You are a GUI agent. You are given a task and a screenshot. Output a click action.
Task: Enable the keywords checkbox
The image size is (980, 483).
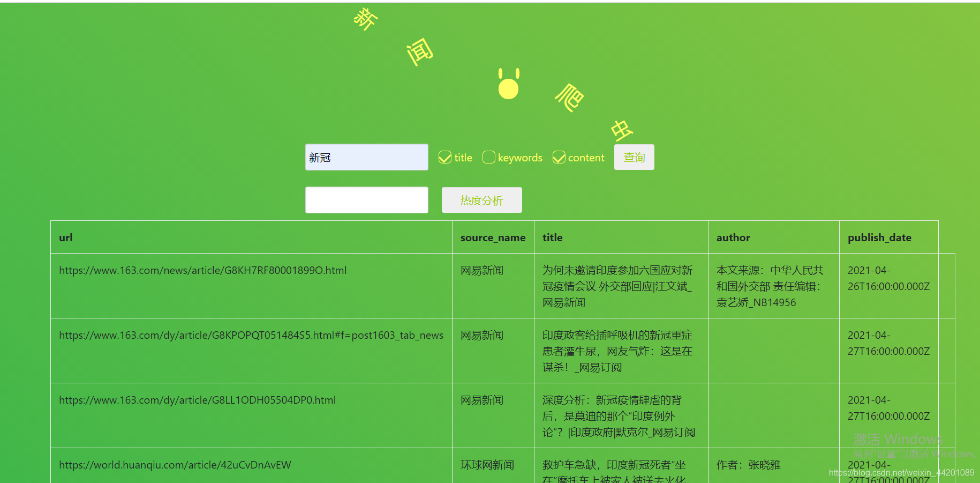pyautogui.click(x=489, y=157)
